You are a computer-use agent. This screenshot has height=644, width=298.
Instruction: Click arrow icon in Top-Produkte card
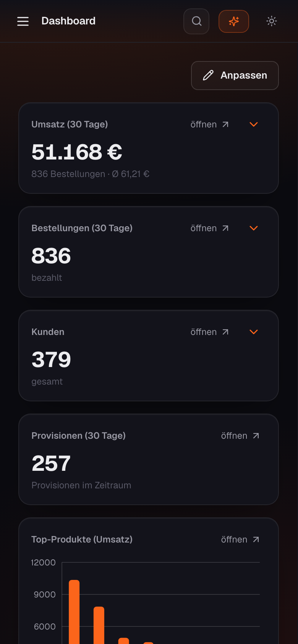pyautogui.click(x=256, y=539)
